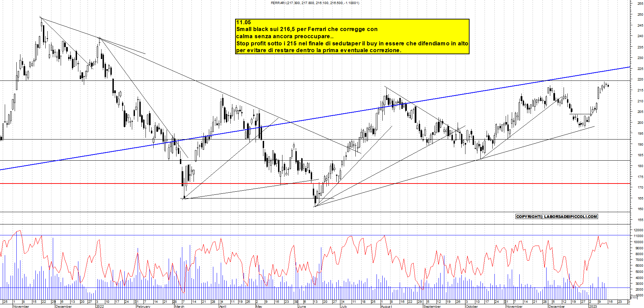Screen dimensions: 644x308
Task: Click the 7000 volume level label
Action: 639,260
